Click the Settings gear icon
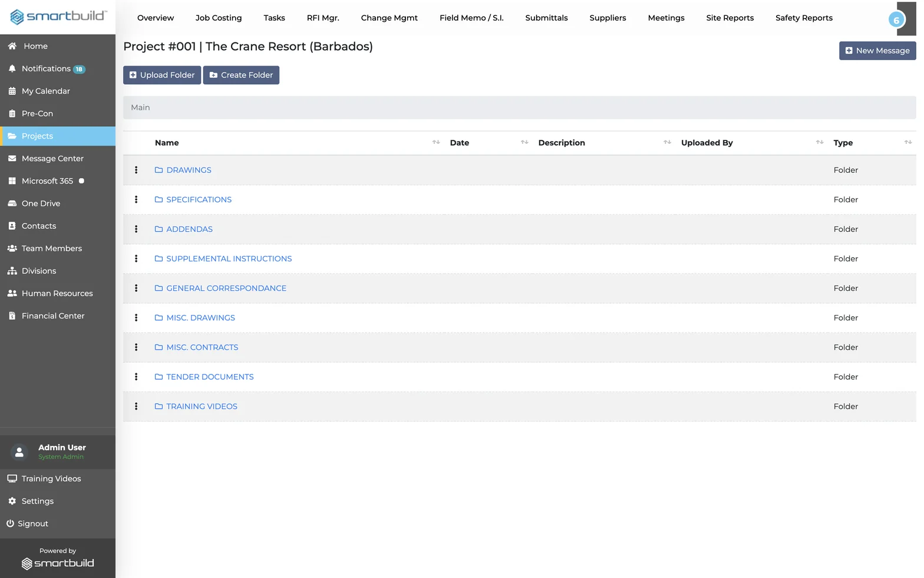924x578 pixels. (12, 501)
